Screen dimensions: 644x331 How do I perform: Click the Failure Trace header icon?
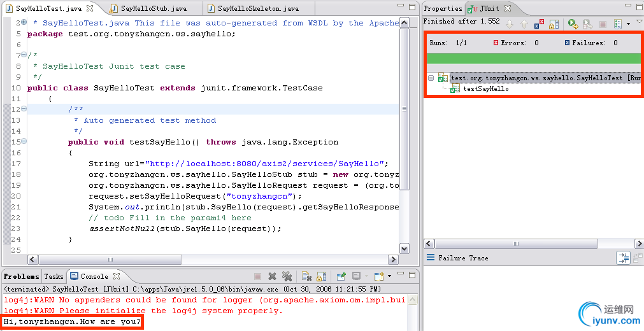click(x=431, y=258)
